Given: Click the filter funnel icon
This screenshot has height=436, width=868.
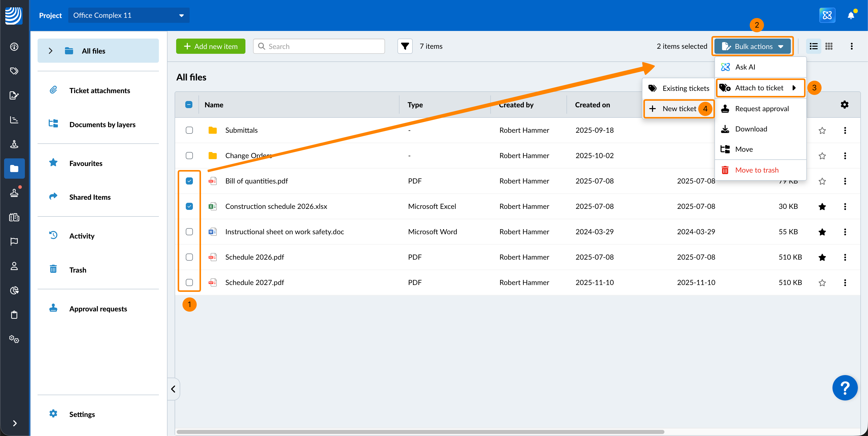Looking at the screenshot, I should point(405,46).
